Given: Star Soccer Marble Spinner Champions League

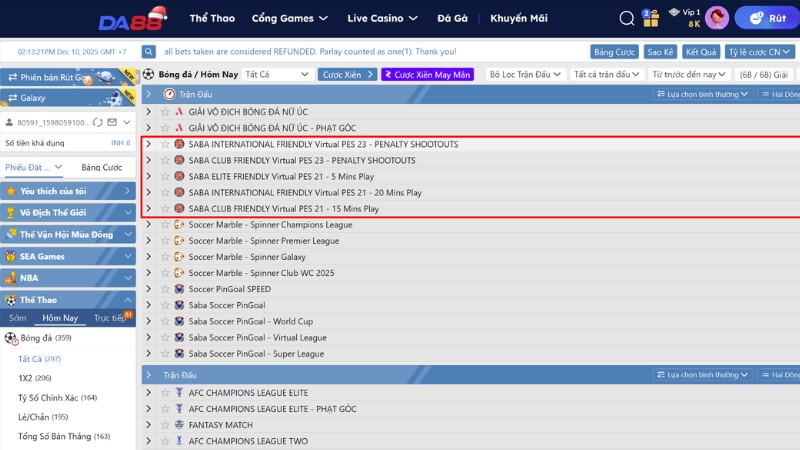Looking at the screenshot, I should tap(165, 224).
